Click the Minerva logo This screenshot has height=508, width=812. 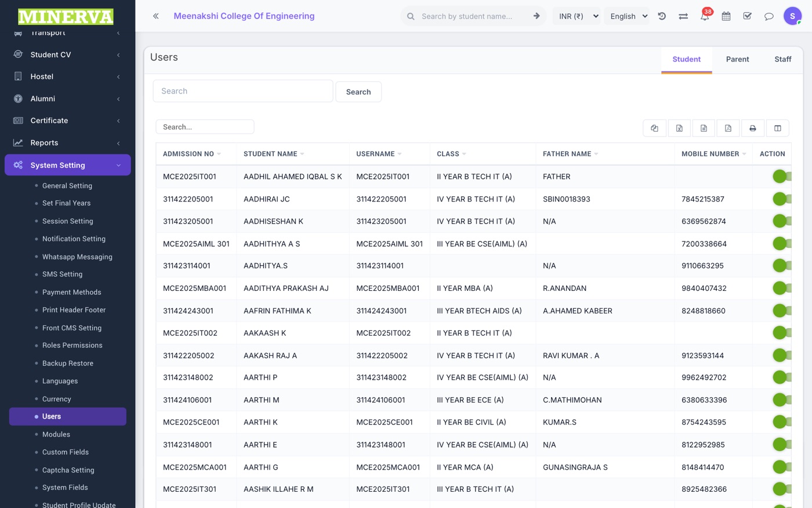66,16
